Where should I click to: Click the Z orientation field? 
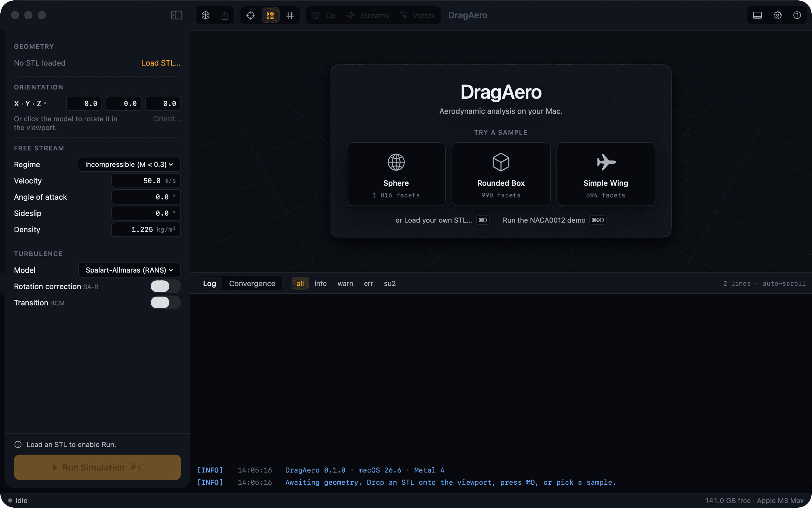[163, 104]
